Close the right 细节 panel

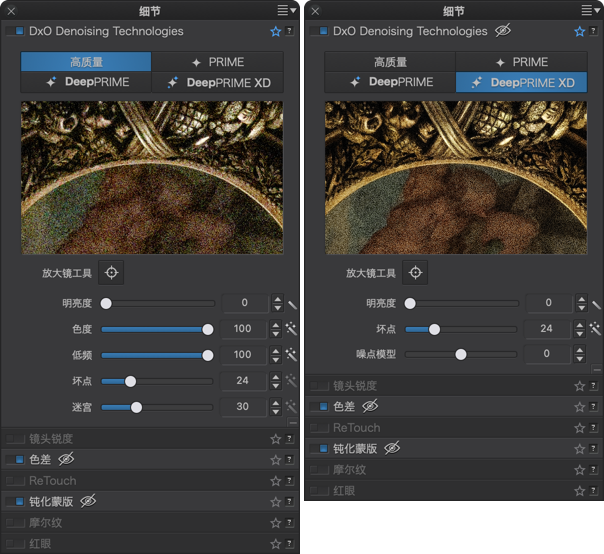point(315,11)
